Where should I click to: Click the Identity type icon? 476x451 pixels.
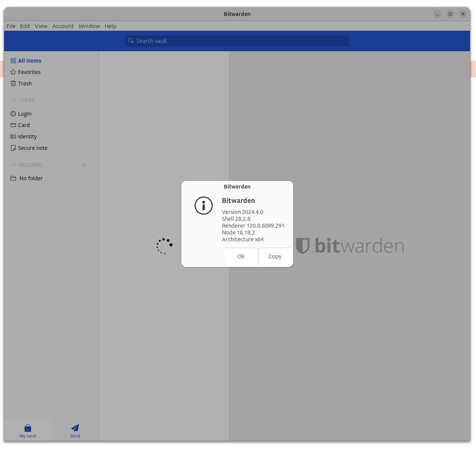(13, 137)
